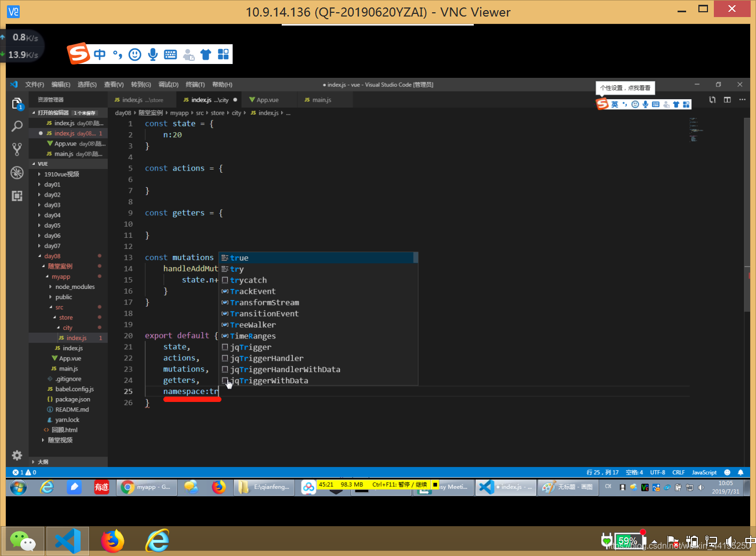
Task: Change language mode via JavaScript status item
Action: pos(704,472)
